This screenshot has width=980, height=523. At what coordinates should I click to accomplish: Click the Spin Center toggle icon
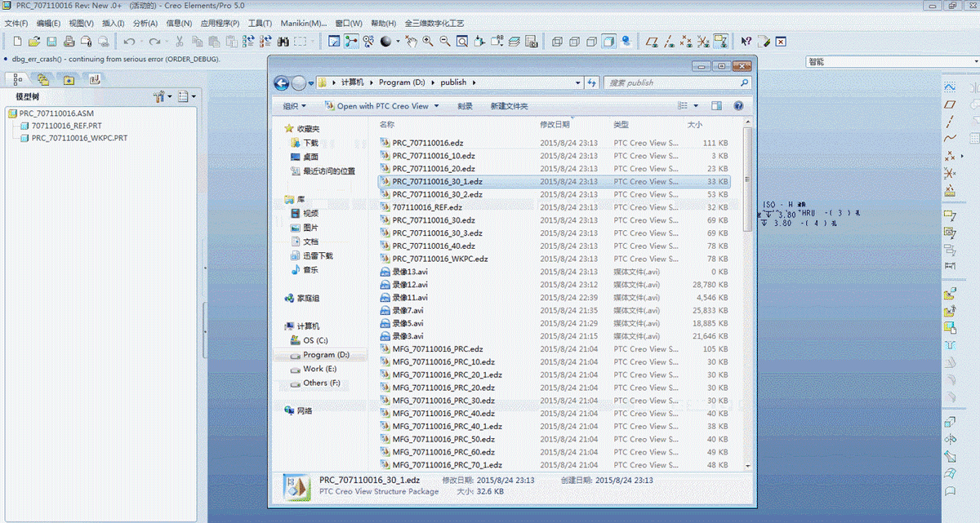[x=351, y=41]
